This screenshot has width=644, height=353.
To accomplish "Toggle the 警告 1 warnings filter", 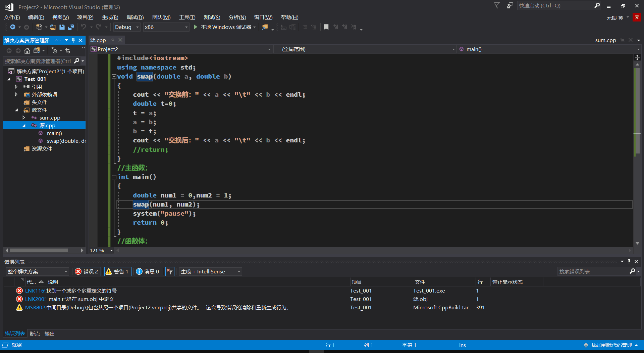I will 117,271.
